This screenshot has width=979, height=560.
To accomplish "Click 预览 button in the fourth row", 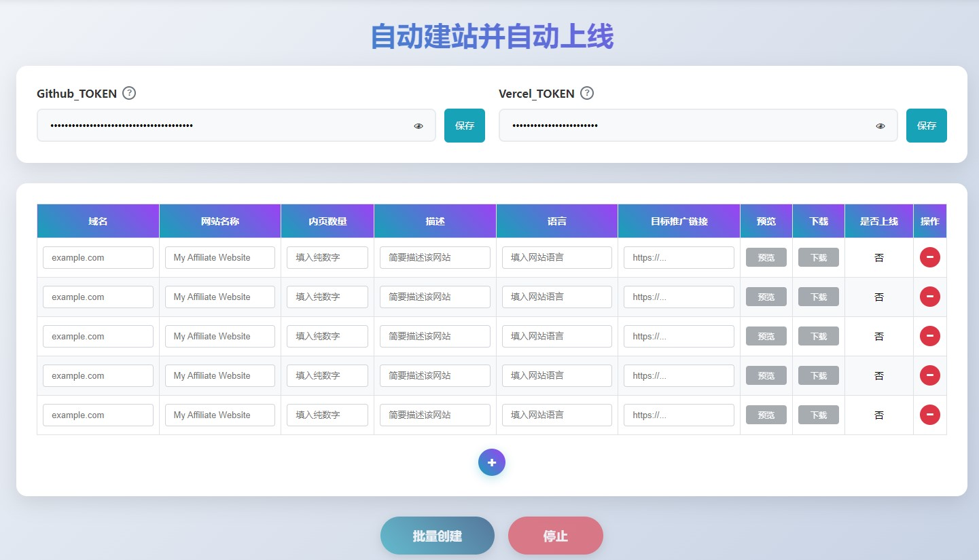I will click(x=766, y=375).
